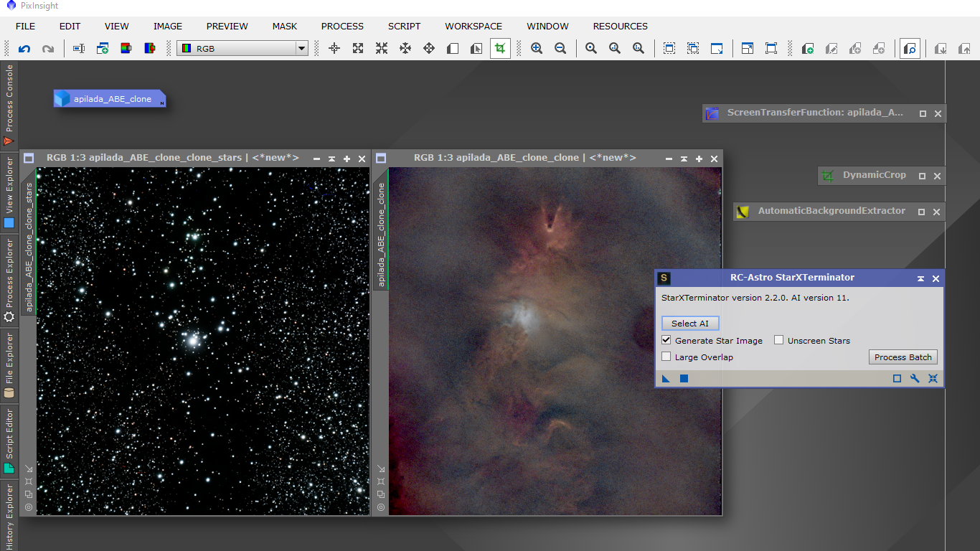Click the zoom-to-fit expanding arrows icon

(x=358, y=49)
